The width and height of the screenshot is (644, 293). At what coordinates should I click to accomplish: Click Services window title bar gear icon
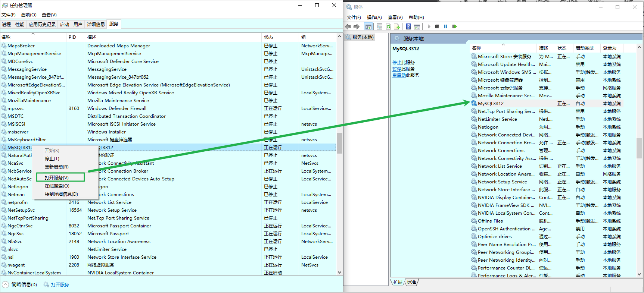[x=349, y=7]
